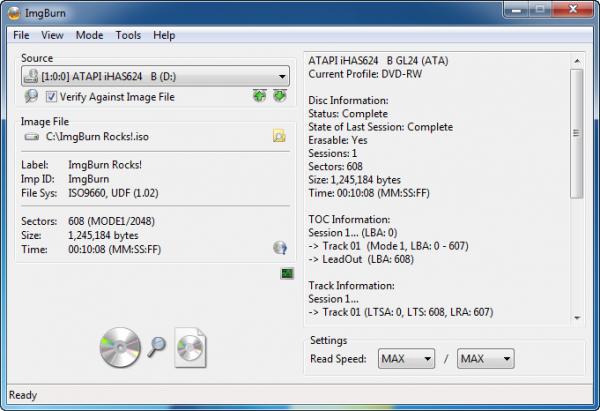Click the ImgBurn title bar app icon
600x411 pixels.
pos(14,13)
